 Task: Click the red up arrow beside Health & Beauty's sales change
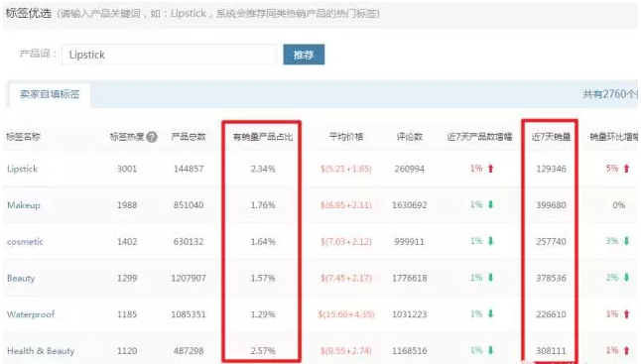(626, 350)
